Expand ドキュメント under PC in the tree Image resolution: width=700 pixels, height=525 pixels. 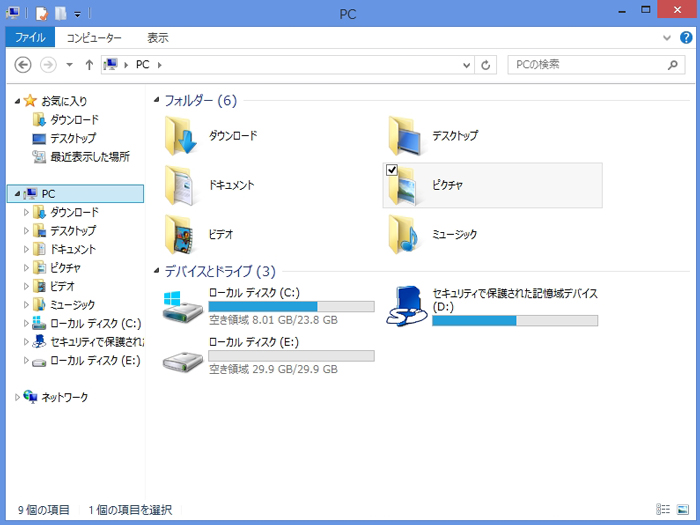pyautogui.click(x=26, y=249)
